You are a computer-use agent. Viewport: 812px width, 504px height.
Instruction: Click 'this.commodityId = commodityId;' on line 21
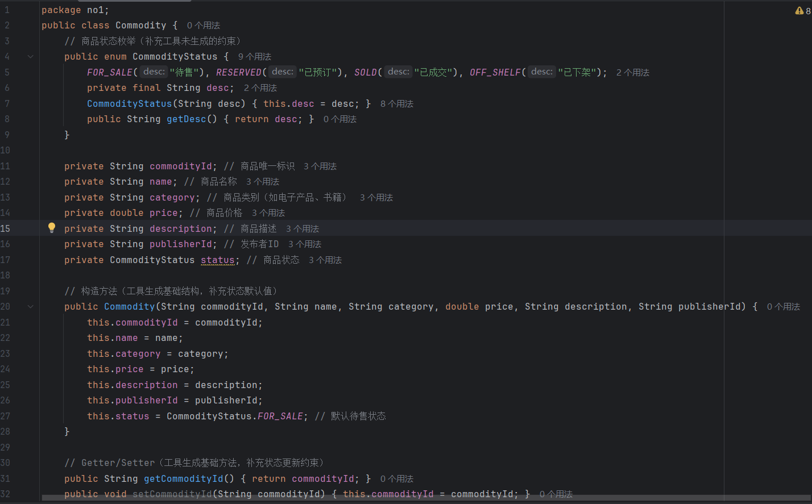(175, 323)
